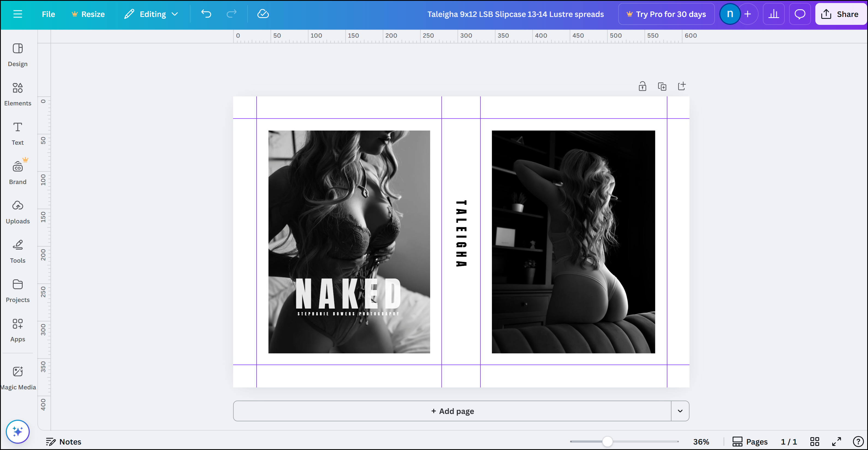Expand the Editing mode dropdown
The width and height of the screenshot is (868, 450).
tap(151, 14)
